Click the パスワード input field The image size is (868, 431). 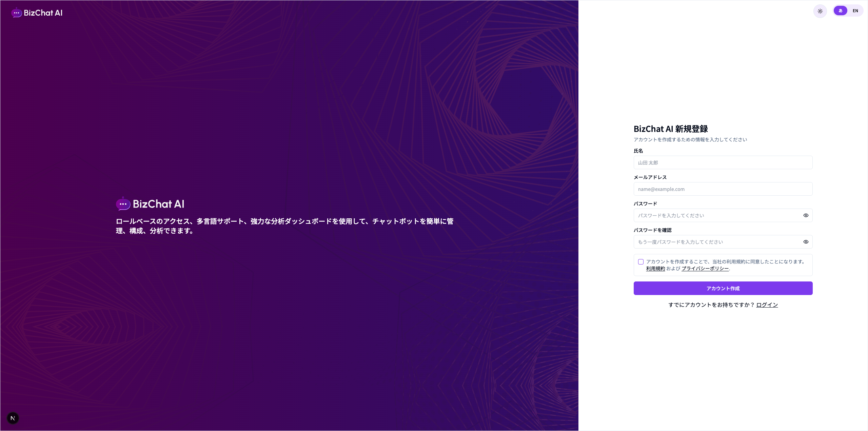723,215
